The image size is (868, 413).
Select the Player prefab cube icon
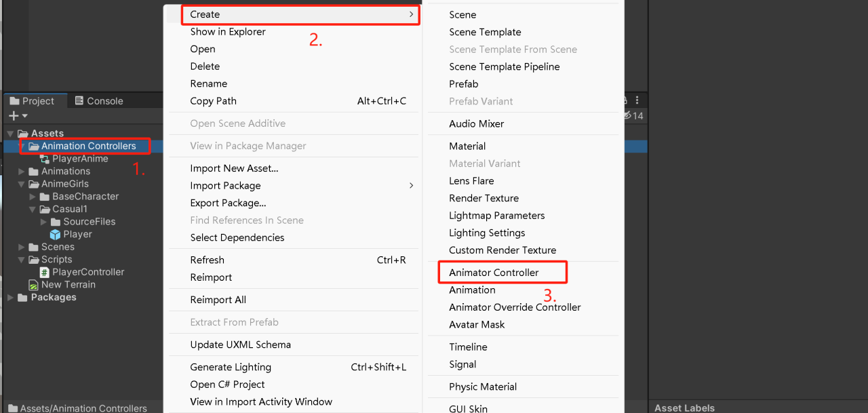pos(56,234)
